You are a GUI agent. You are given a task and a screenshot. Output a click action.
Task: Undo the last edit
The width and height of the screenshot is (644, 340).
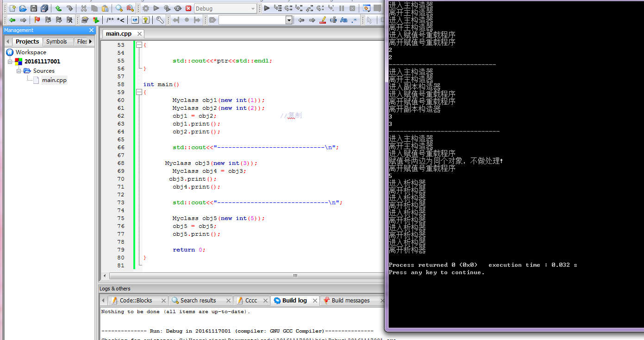point(58,8)
